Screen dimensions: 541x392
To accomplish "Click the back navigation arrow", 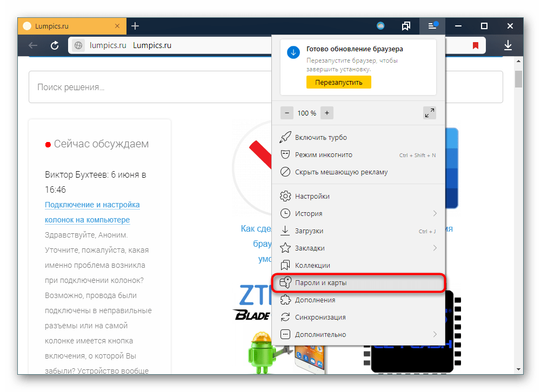I will tap(33, 46).
